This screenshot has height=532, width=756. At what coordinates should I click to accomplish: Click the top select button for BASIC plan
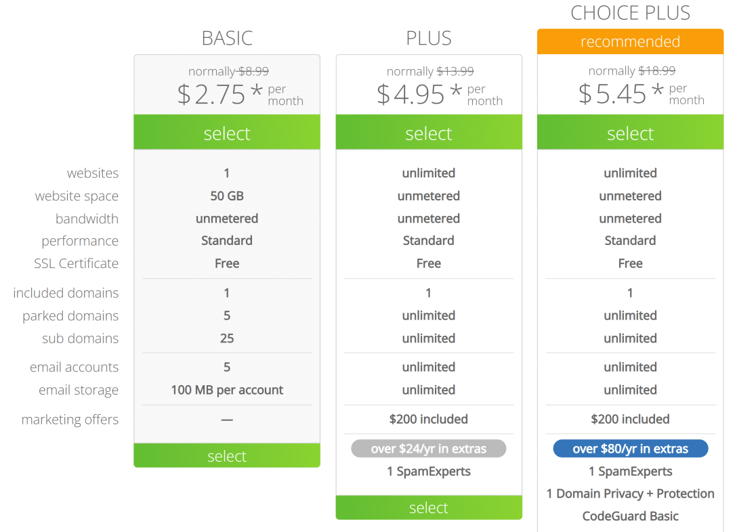[x=227, y=133]
